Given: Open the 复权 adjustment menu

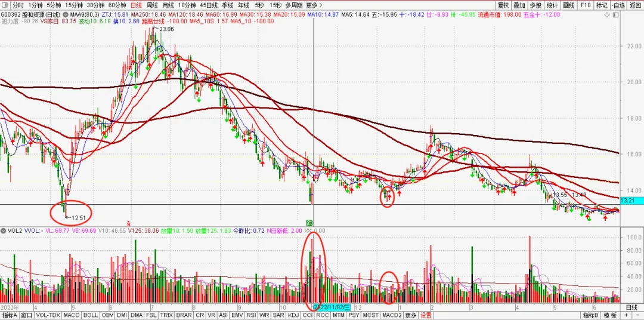Looking at the screenshot, I should (503, 5).
